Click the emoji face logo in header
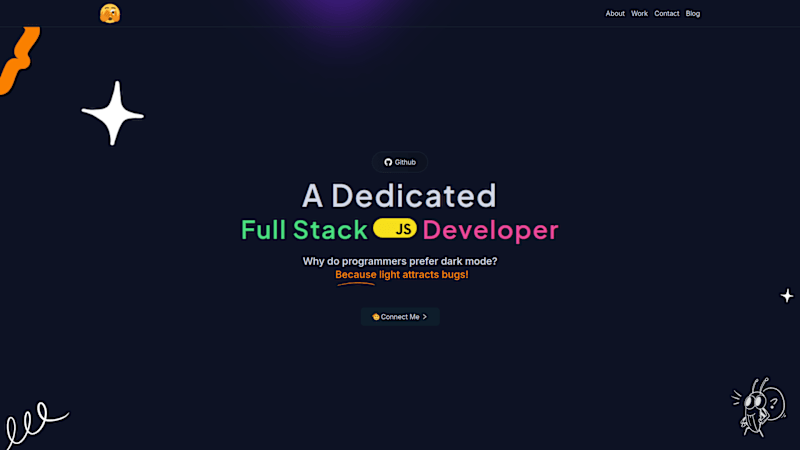Viewport: 800px width, 450px height. [x=110, y=14]
